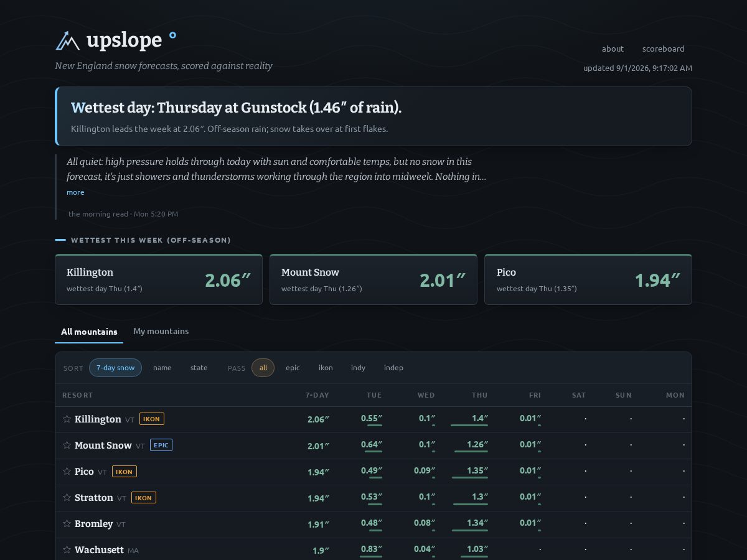Image resolution: width=747 pixels, height=560 pixels.
Task: Click the 7-DAY column header
Action: [317, 395]
